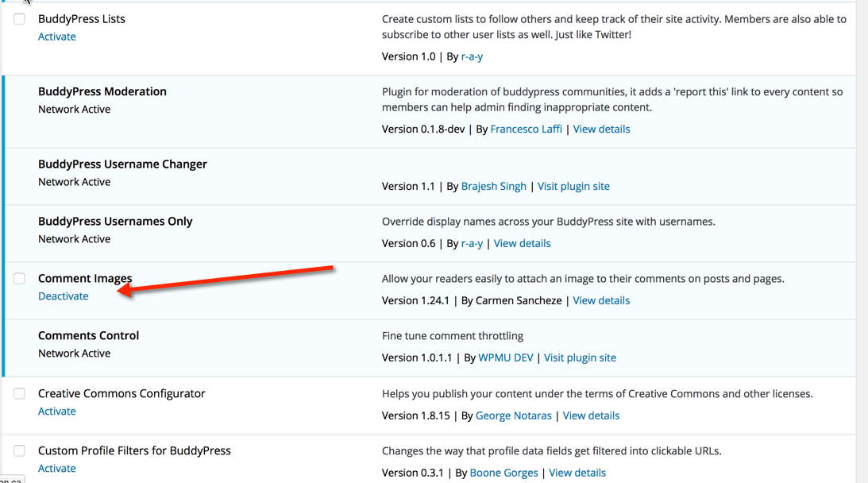Click Network Active under BuddyPress Usernames Only
The height and width of the screenshot is (483, 868).
coord(74,239)
